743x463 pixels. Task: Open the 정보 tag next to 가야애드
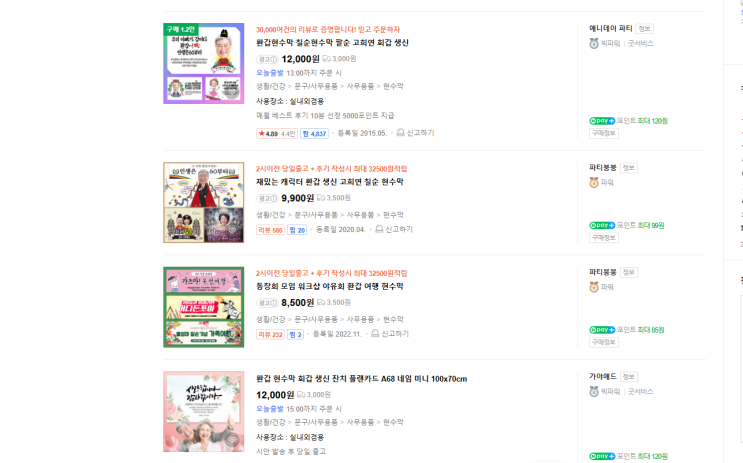629,377
